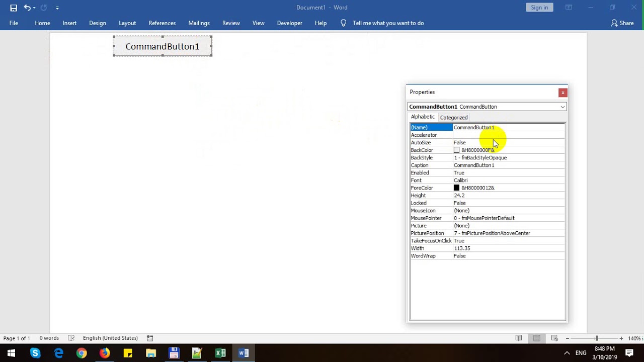Select the MouseIcon property
Image resolution: width=644 pixels, height=362 pixels.
pyautogui.click(x=431, y=211)
